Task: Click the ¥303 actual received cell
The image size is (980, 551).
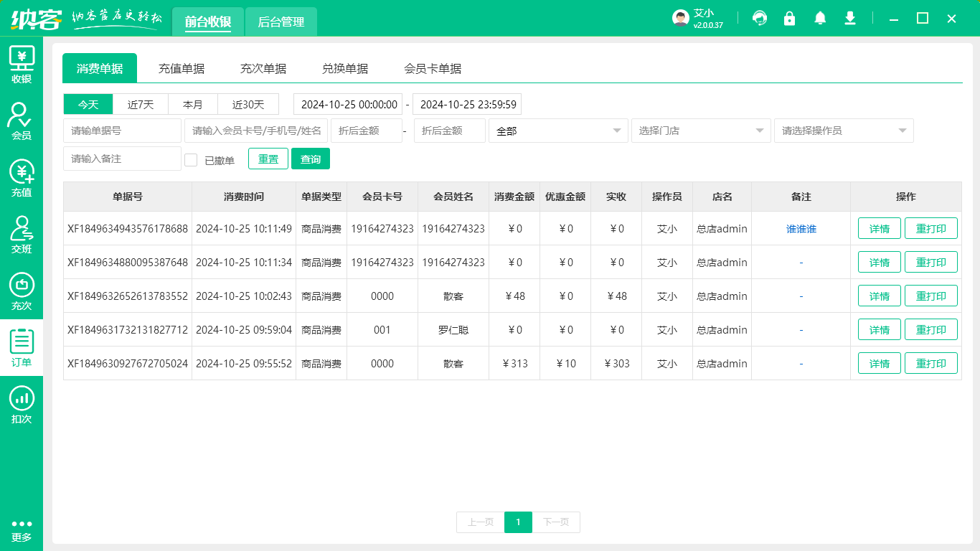Action: click(616, 364)
